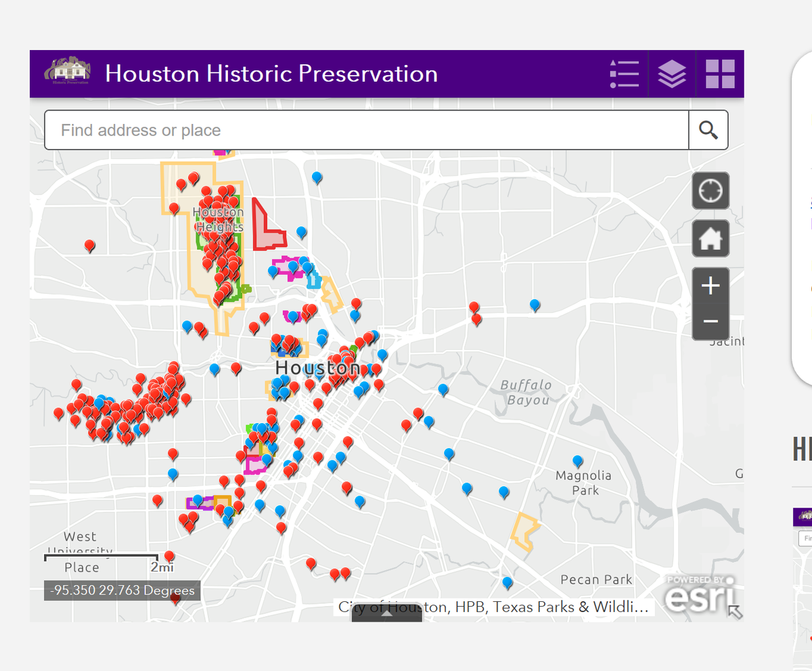Focus the Find address or place field

point(367,130)
